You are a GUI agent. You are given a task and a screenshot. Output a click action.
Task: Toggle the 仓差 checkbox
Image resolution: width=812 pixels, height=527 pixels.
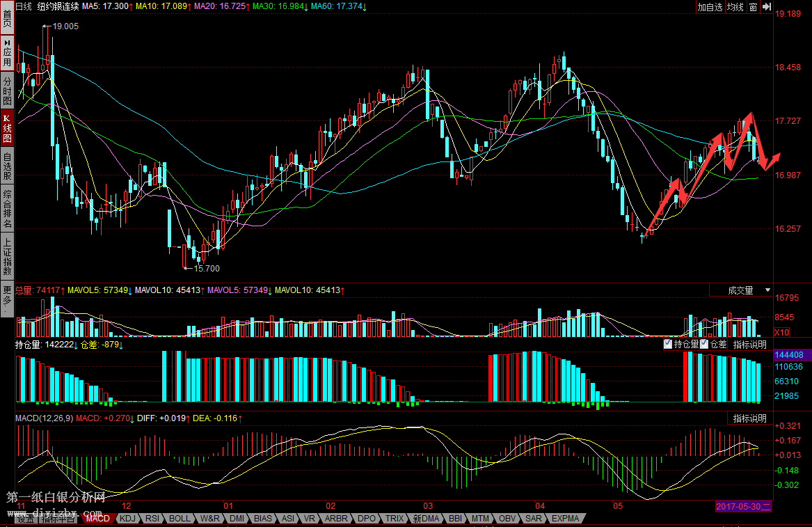[704, 344]
